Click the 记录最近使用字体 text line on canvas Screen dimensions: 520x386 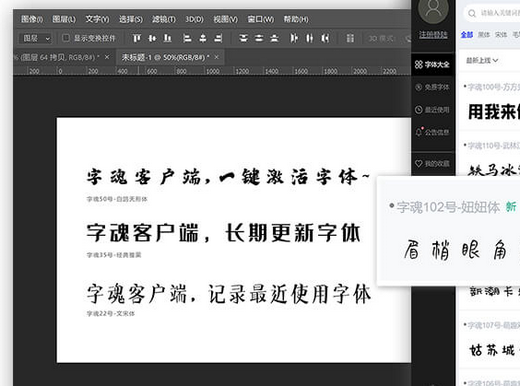tap(229, 294)
